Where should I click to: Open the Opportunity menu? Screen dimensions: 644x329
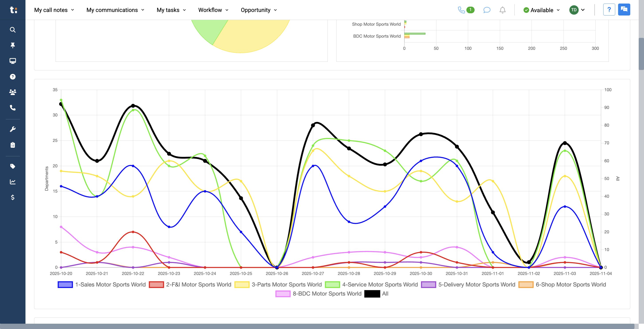click(258, 10)
